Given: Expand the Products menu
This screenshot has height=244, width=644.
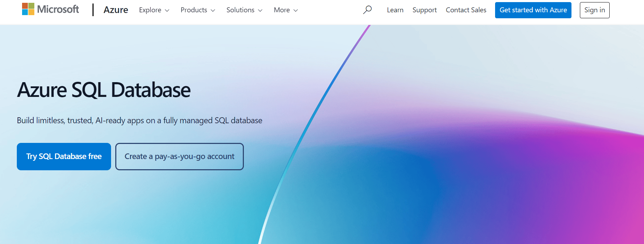Looking at the screenshot, I should 198,10.
